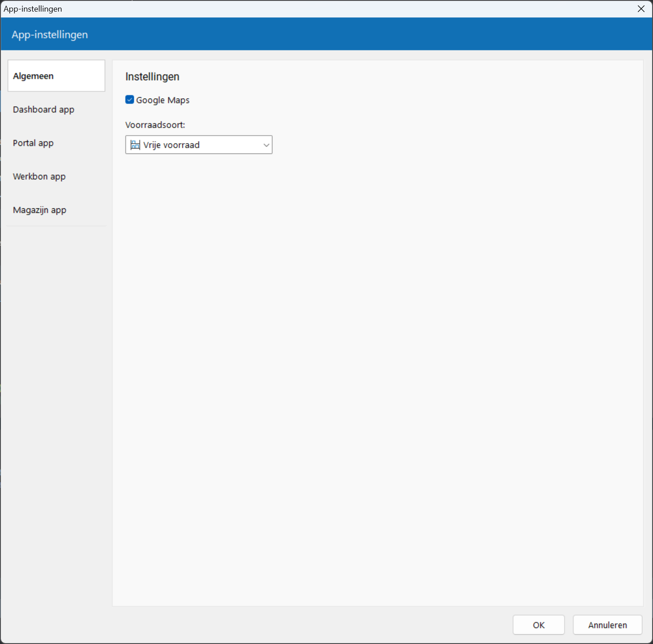Open the Voorraadsoort dropdown

tap(199, 145)
